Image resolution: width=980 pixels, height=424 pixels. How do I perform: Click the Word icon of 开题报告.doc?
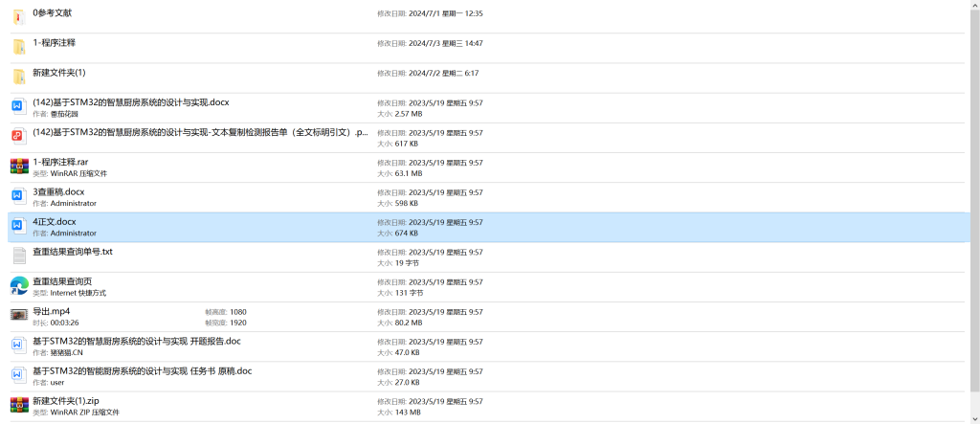tap(19, 346)
